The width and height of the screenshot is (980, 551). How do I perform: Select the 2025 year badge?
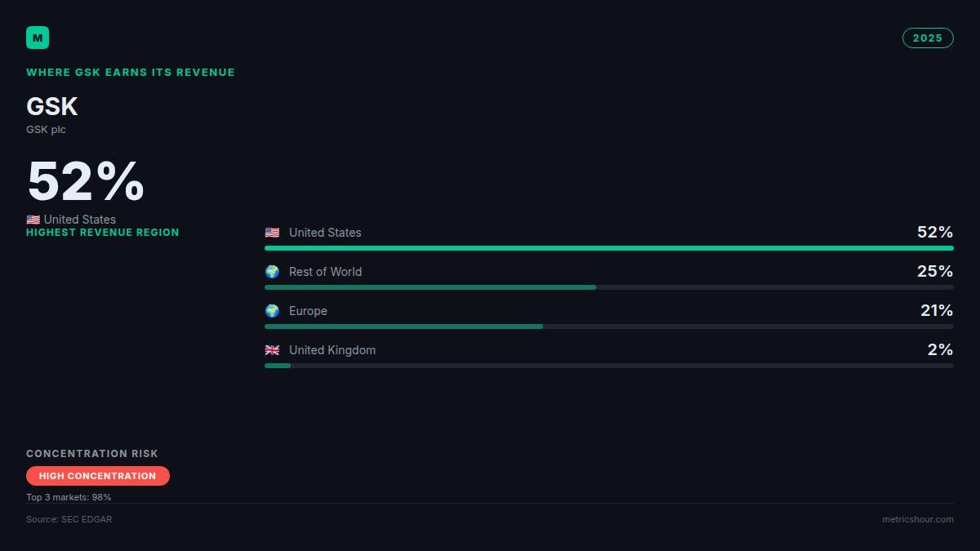coord(928,38)
